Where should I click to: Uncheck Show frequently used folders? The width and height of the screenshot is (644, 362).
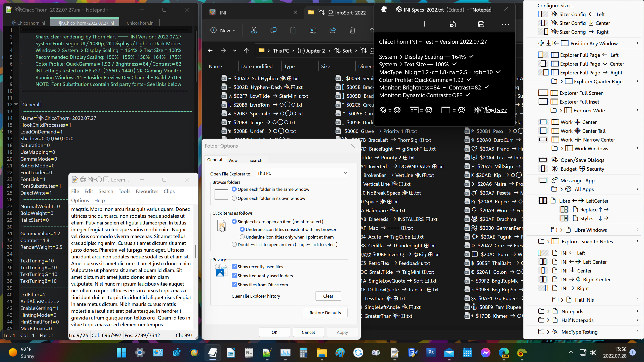pyautogui.click(x=234, y=276)
